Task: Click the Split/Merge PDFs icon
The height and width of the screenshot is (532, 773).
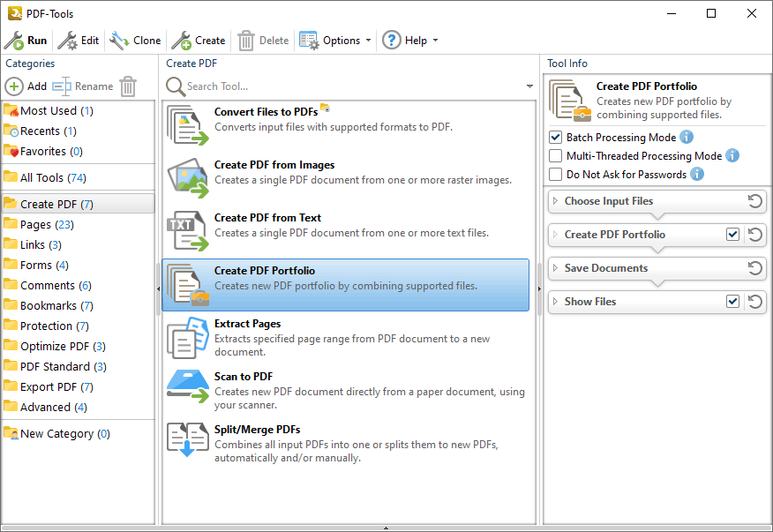Action: coord(187,439)
